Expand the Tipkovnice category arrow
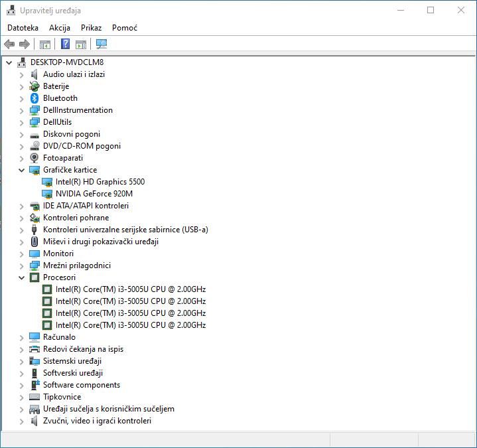Screen dimensions: 477x448 tap(21, 397)
